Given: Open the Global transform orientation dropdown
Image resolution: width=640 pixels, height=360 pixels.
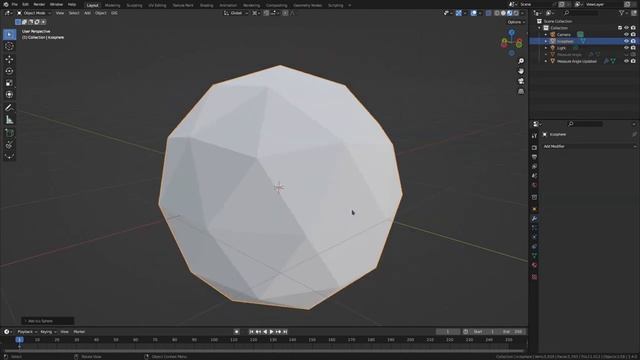Looking at the screenshot, I should (236, 13).
